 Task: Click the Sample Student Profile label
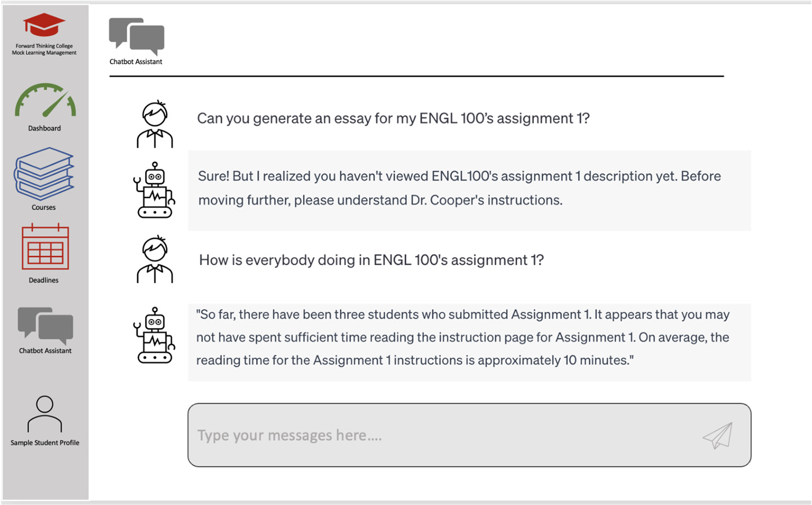[x=45, y=443]
